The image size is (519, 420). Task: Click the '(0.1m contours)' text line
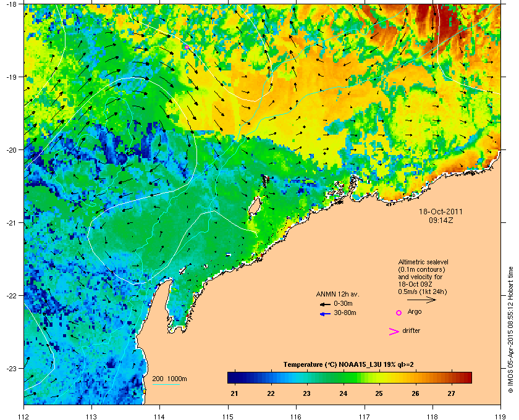point(421,269)
